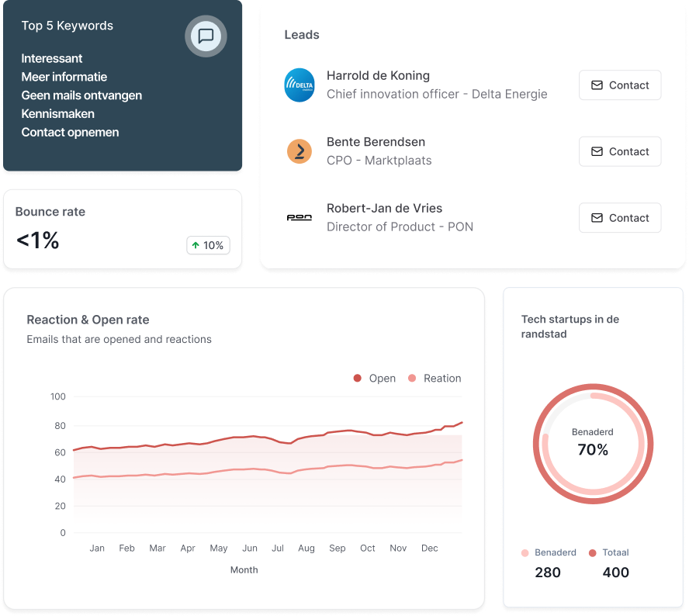Viewport: 689px width, 616px height.
Task: Toggle the Totaal legend dot in donut card
Action: (593, 553)
